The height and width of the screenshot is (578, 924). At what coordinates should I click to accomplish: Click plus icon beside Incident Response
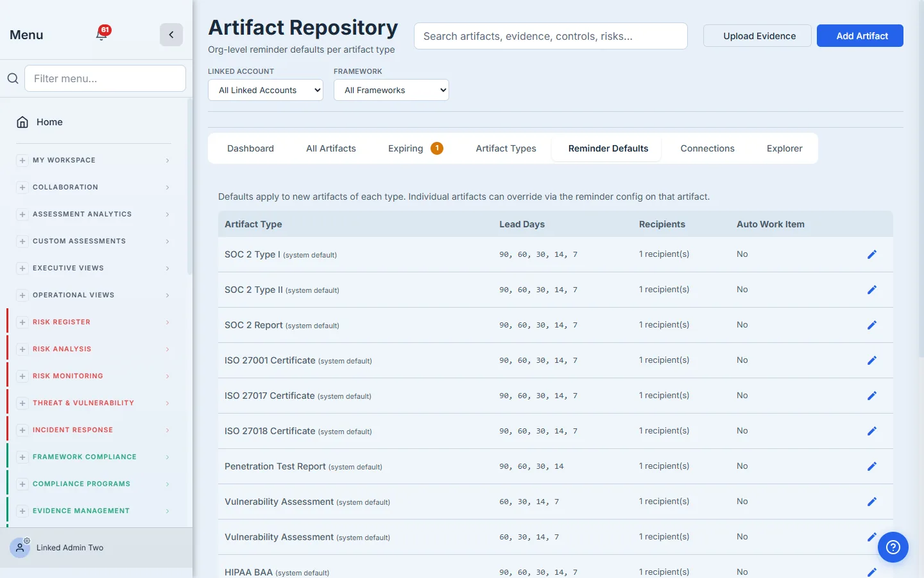coord(22,430)
